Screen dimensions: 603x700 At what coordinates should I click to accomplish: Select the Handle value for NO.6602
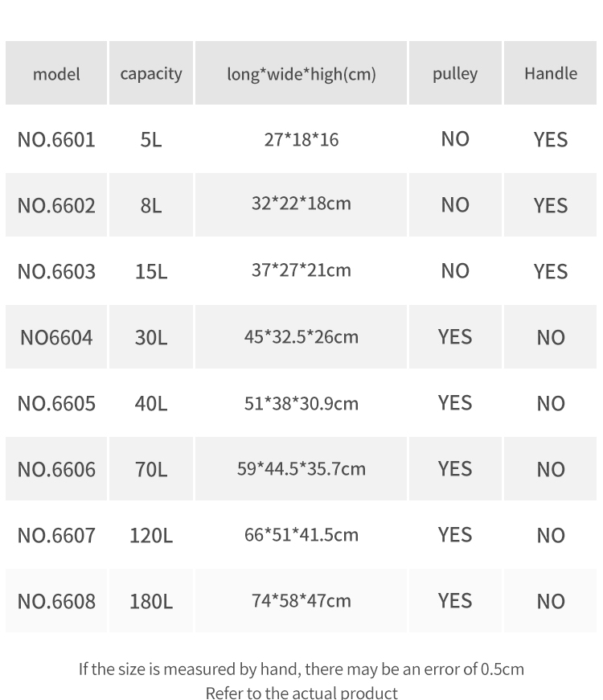click(551, 205)
